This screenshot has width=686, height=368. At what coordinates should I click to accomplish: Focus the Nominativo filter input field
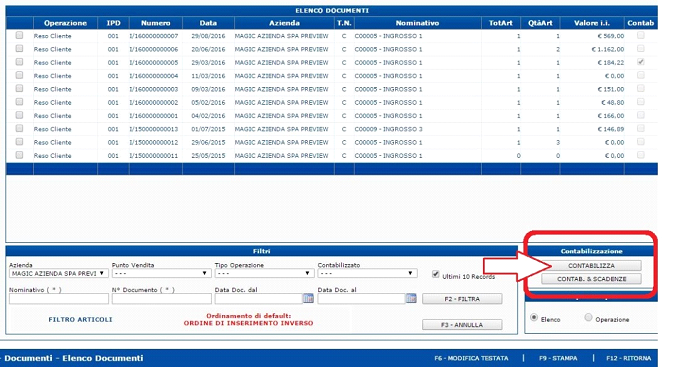click(x=59, y=298)
